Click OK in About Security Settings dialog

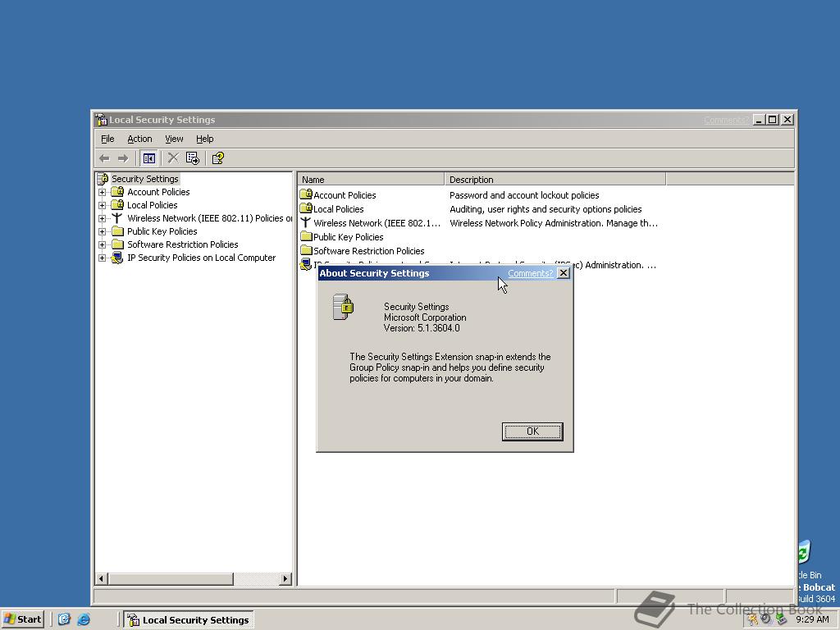click(x=532, y=431)
